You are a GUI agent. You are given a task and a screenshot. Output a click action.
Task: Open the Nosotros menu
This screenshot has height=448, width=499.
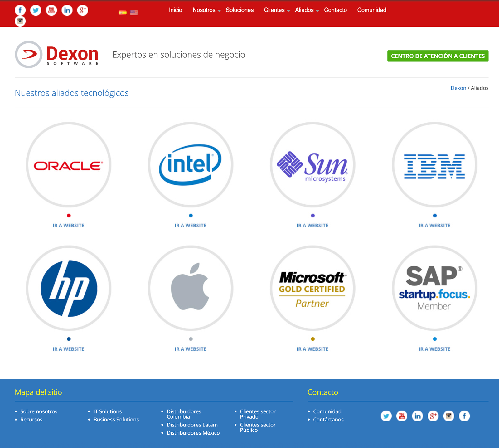click(204, 10)
